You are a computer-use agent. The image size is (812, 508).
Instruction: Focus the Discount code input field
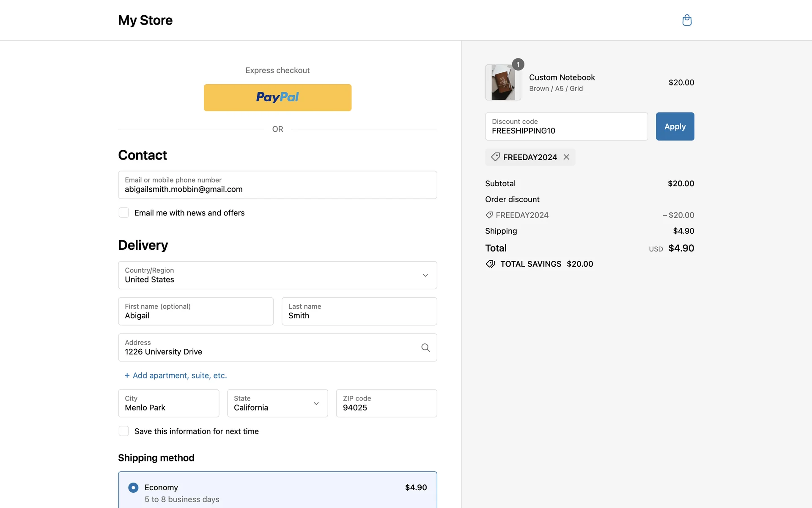tap(566, 127)
